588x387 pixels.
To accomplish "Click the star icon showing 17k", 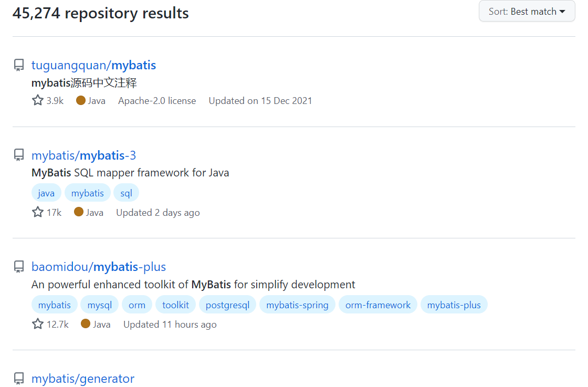I will (38, 212).
